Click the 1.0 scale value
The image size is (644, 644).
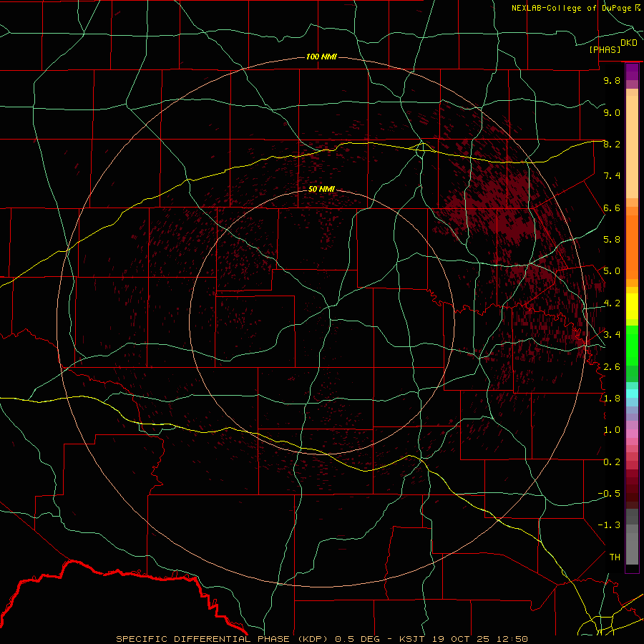(x=612, y=430)
